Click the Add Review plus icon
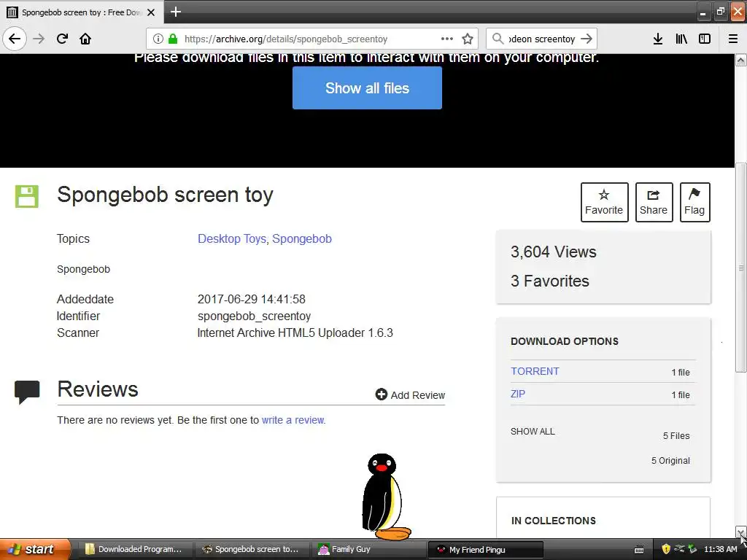This screenshot has height=560, width=747. coord(381,394)
